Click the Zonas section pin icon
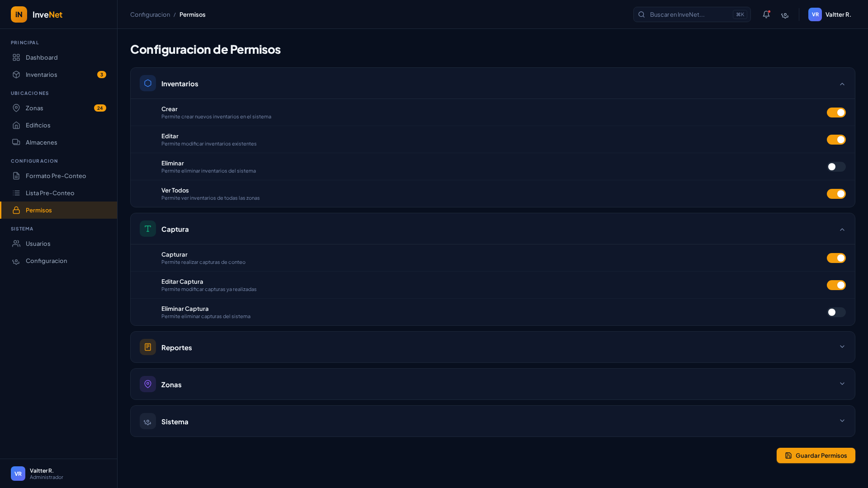Screen dimensions: 868x488 (x=148, y=384)
